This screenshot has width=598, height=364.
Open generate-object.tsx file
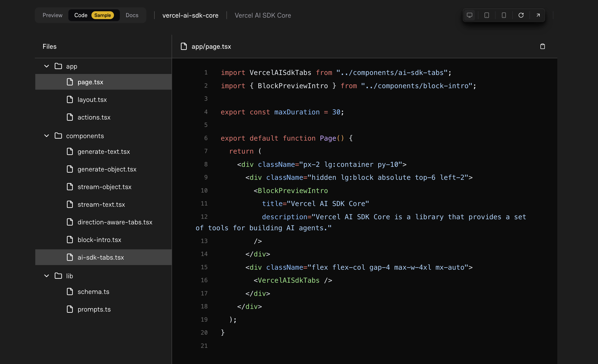tap(103, 169)
